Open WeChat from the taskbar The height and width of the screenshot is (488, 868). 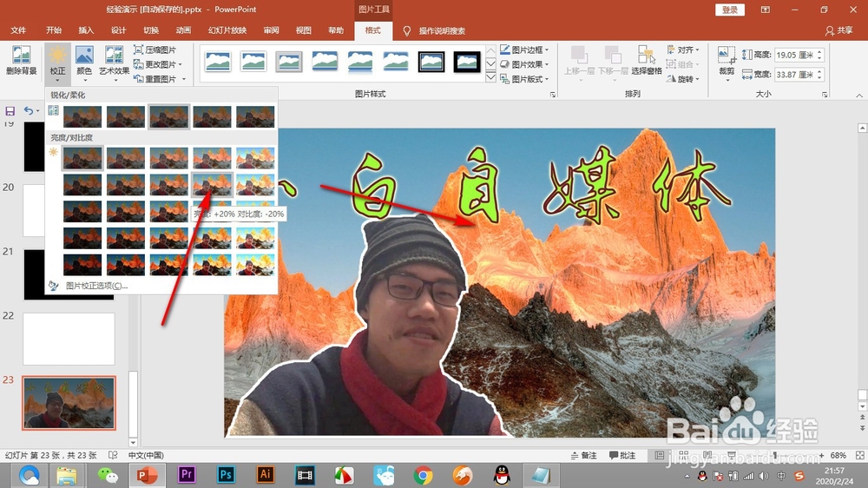[x=107, y=475]
